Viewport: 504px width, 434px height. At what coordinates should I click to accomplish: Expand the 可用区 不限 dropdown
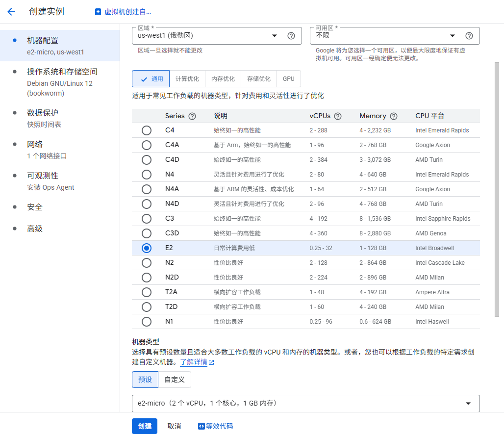[x=452, y=36]
